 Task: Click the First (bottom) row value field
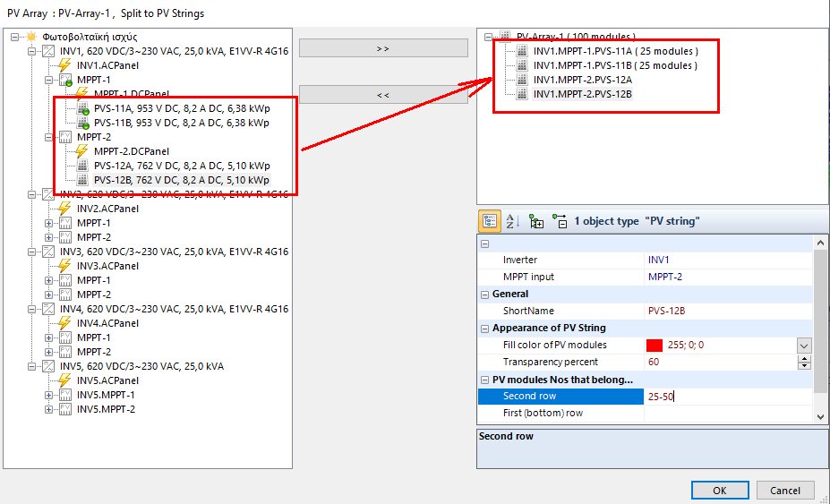click(x=727, y=414)
